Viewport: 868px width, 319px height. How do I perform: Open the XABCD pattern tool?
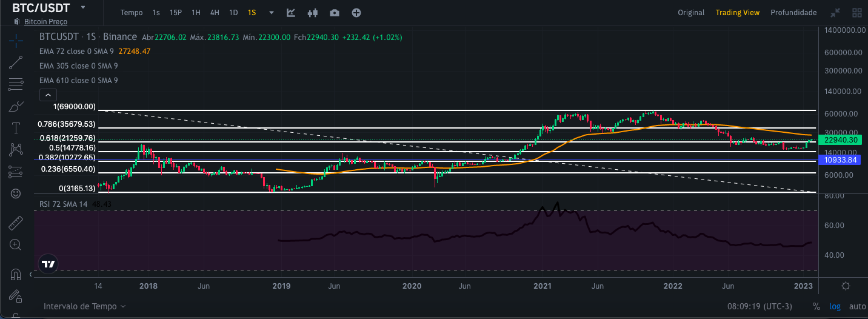coord(16,149)
